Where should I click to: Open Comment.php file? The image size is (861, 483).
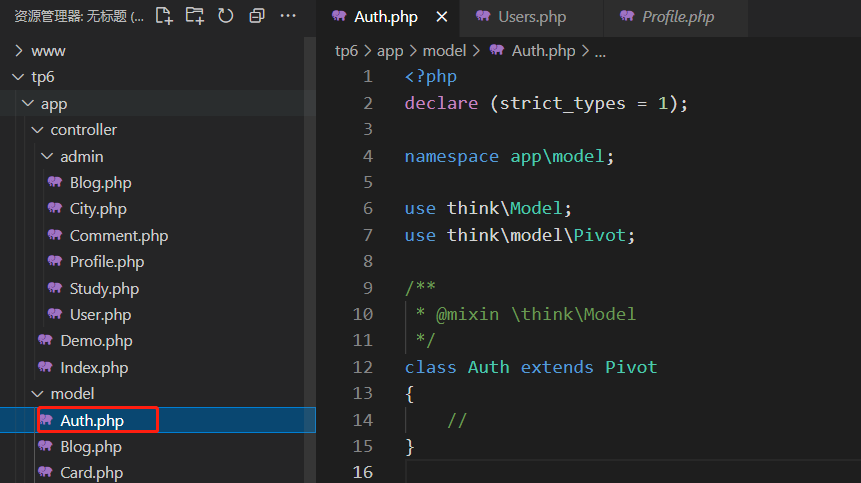pyautogui.click(x=119, y=236)
